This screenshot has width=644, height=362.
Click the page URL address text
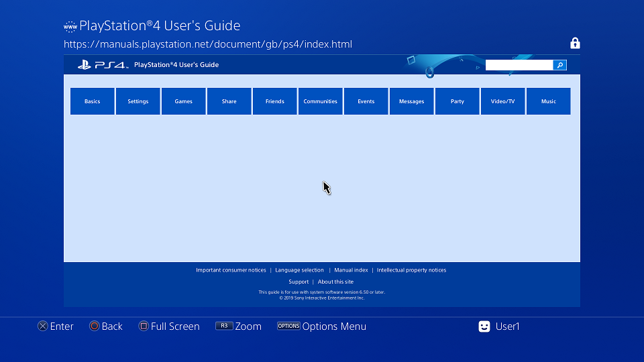pos(208,44)
